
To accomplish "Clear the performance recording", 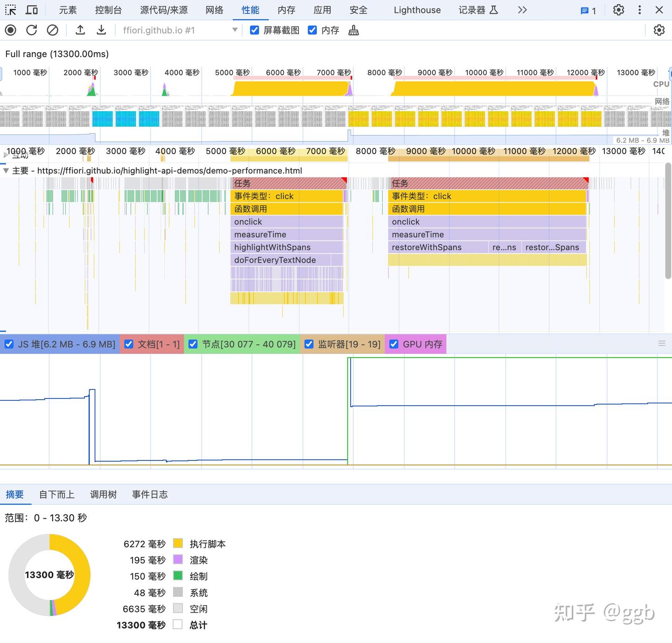I will coord(53,30).
